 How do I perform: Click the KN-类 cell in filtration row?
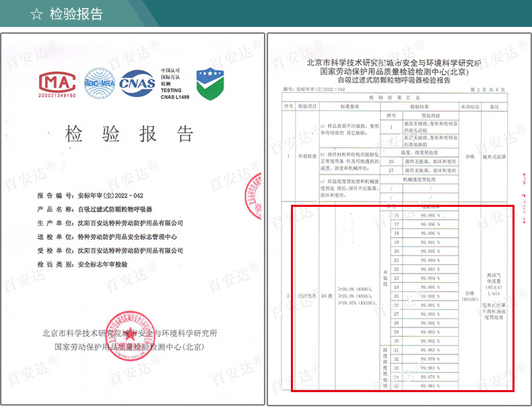pyautogui.click(x=327, y=296)
